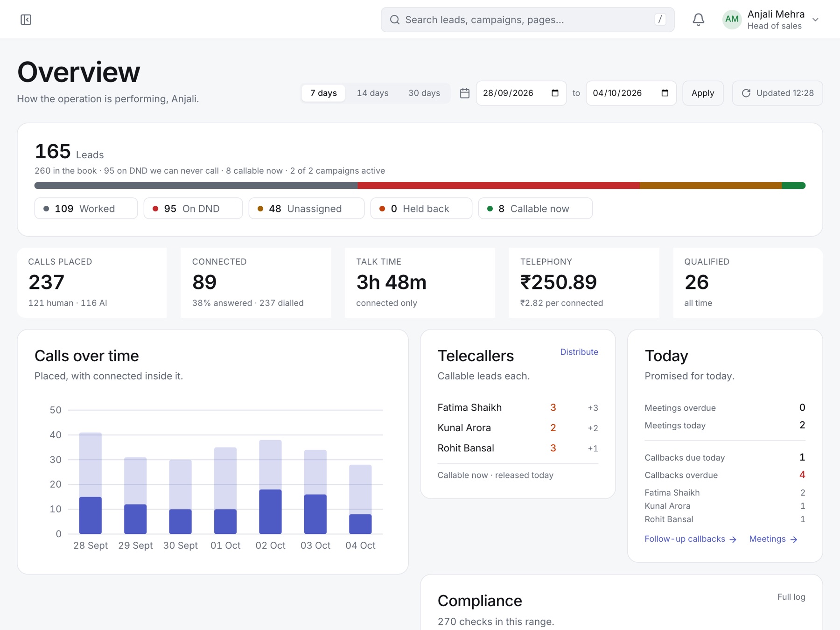Click the Calls Placed 237 card

click(92, 283)
